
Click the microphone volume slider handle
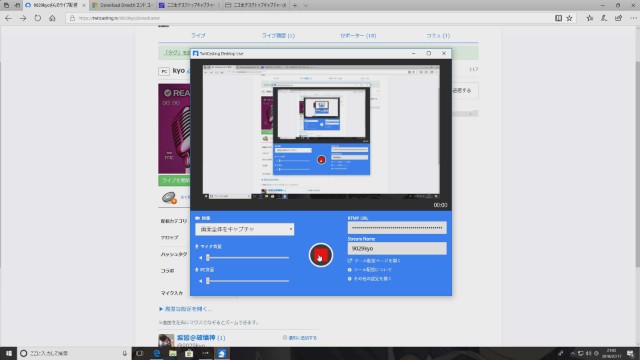(208, 258)
